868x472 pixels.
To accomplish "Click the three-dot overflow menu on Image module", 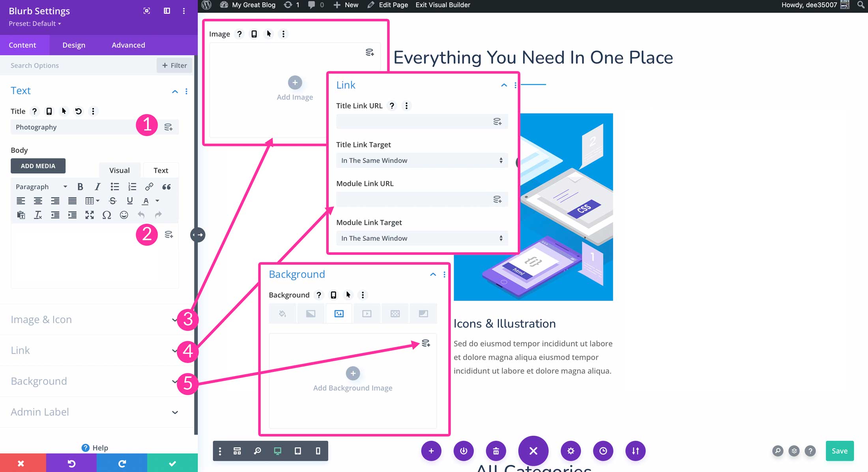I will coord(283,33).
